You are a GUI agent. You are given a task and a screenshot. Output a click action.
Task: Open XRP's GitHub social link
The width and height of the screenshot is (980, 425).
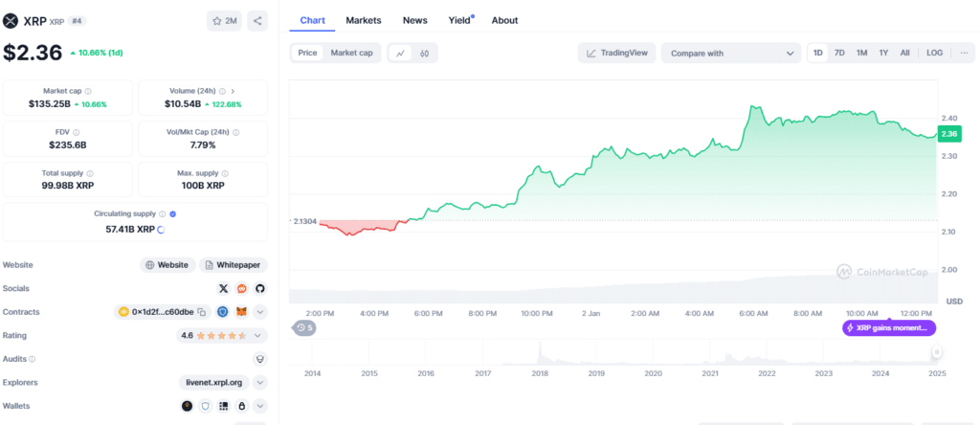(x=260, y=289)
